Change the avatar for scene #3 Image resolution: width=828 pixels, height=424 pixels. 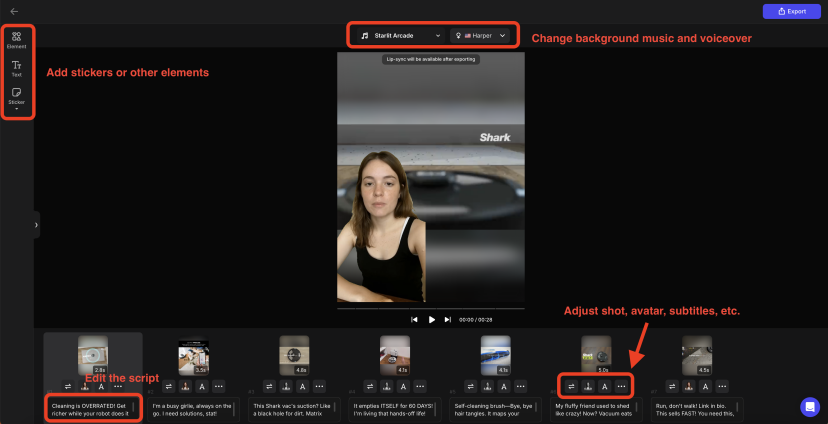point(286,387)
